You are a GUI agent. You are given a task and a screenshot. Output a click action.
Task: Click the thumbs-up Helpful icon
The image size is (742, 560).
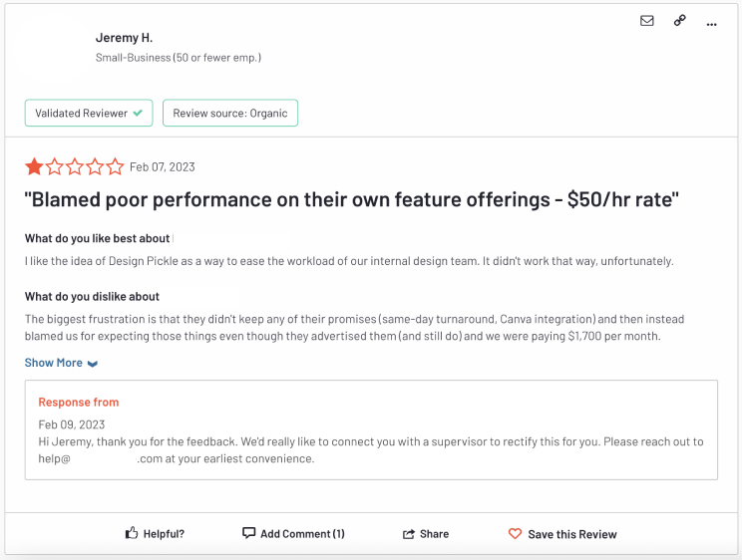click(132, 533)
